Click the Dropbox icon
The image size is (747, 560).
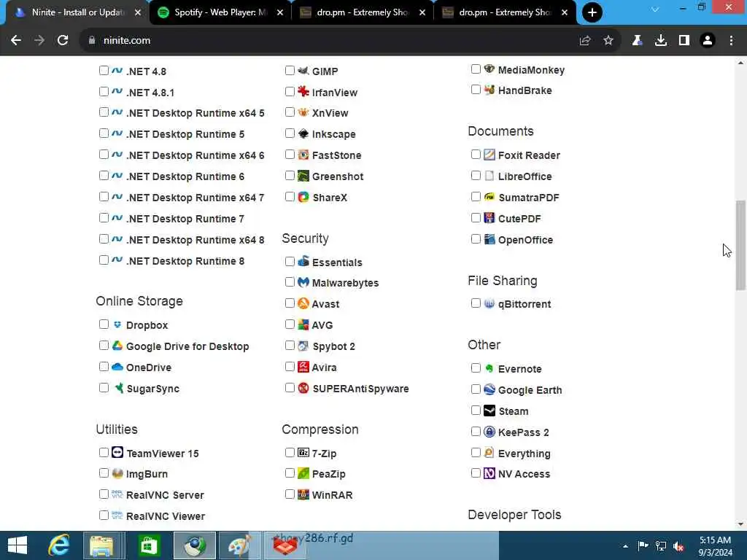[117, 324]
